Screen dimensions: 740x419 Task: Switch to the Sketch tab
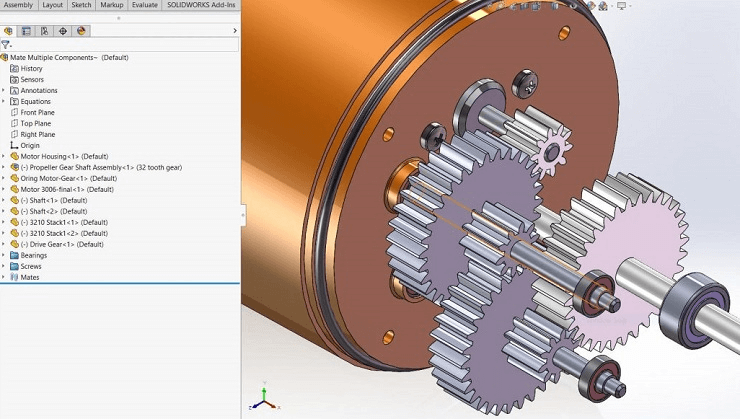81,5
